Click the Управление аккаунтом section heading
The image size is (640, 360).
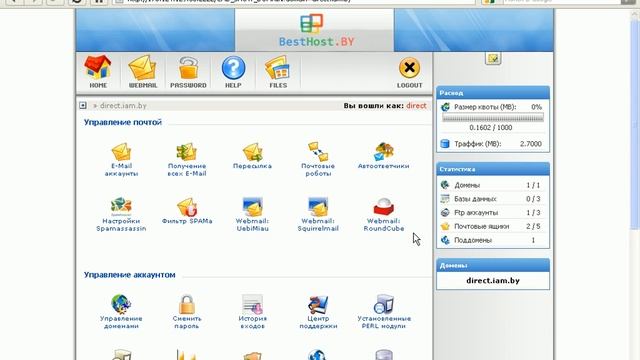pyautogui.click(x=129, y=275)
